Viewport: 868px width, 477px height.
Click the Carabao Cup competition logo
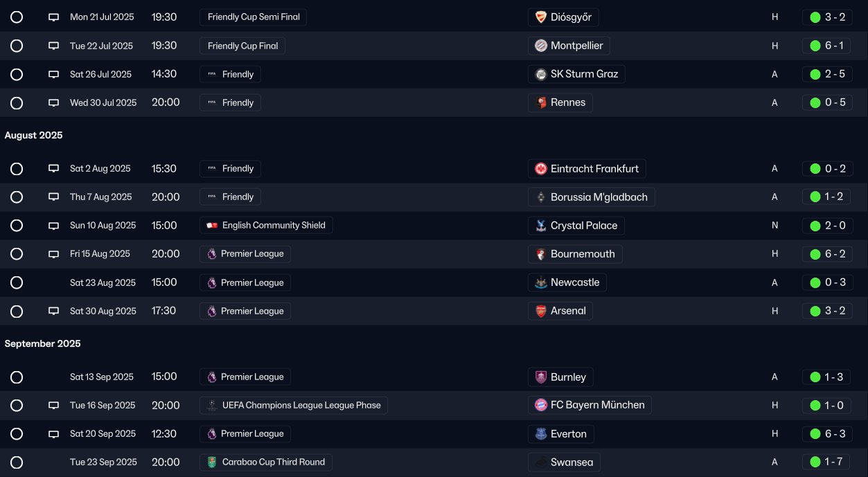(x=212, y=462)
